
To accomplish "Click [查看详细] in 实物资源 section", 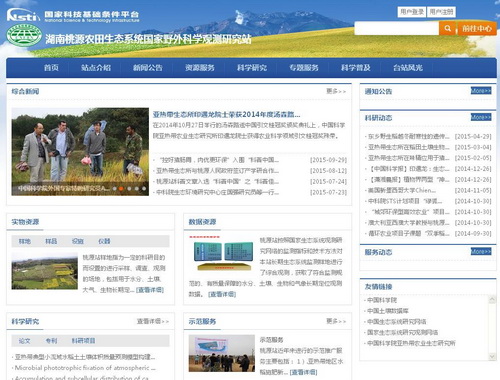I will point(150,290).
